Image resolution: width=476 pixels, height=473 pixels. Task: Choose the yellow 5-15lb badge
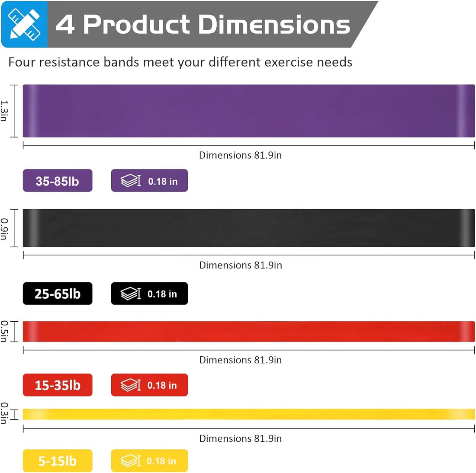58,461
